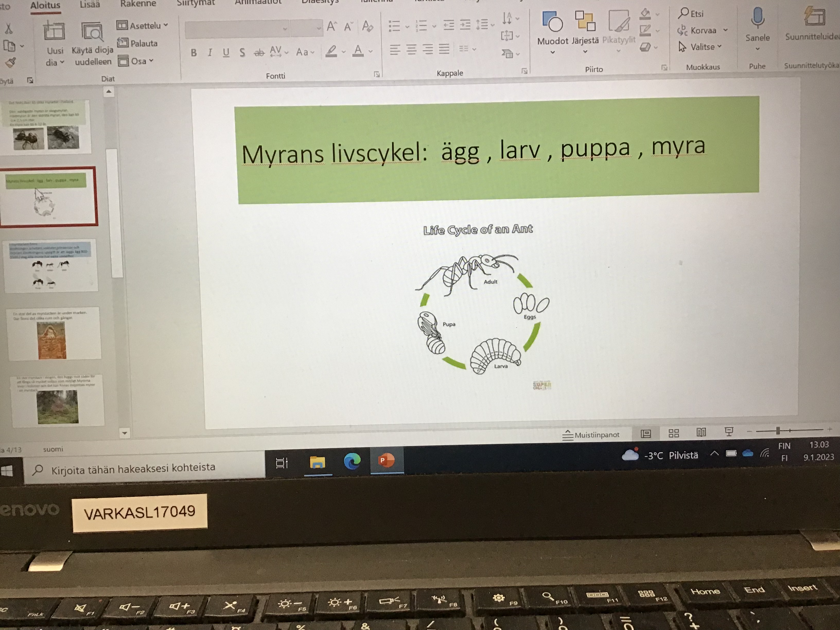The width and height of the screenshot is (840, 630).
Task: Start slideshow from status bar icon
Action: [729, 431]
